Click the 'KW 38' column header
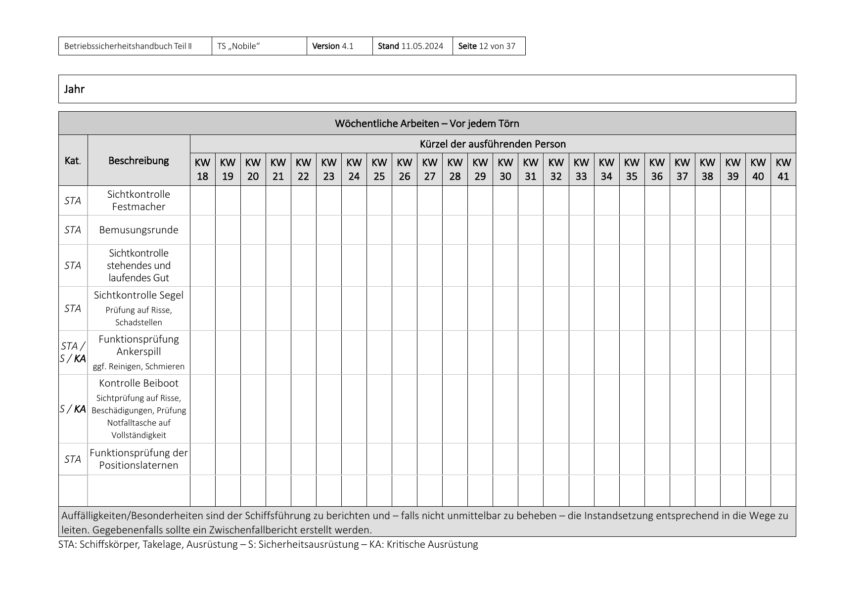Image resolution: width=868 pixels, height=613 pixels. coord(708,170)
